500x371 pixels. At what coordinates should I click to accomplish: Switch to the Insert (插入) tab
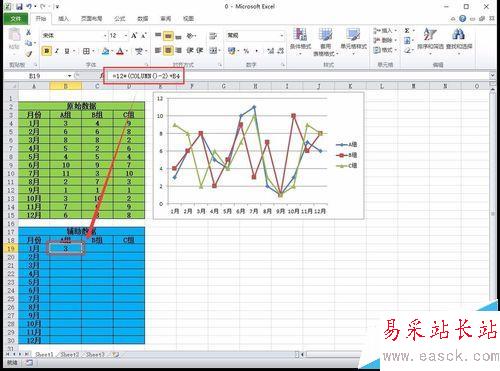63,19
